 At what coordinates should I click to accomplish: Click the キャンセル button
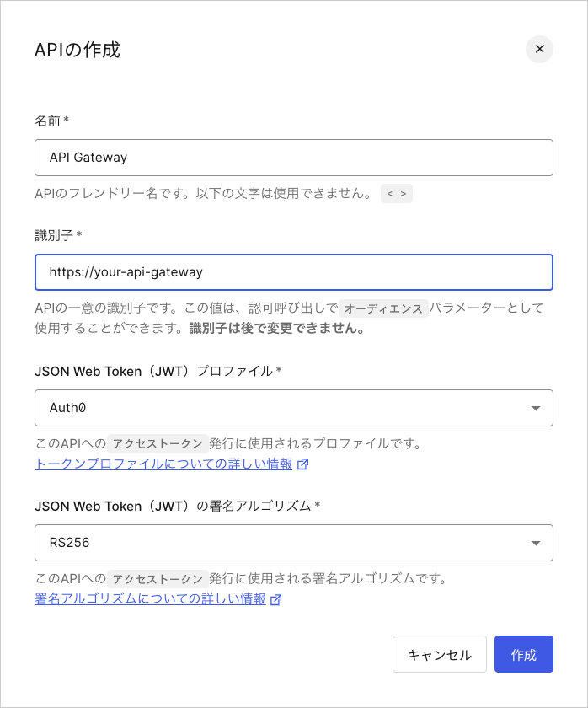[439, 653]
